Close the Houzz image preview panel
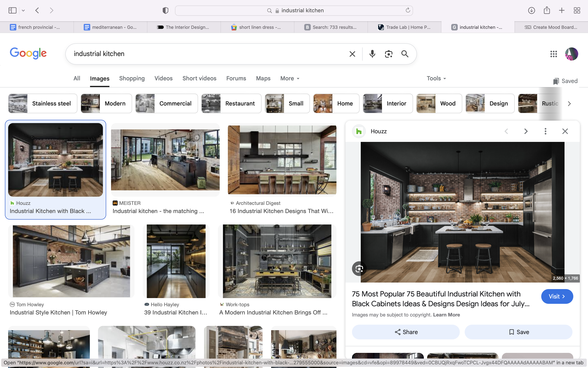Screen dimensions: 588x368 565,131
